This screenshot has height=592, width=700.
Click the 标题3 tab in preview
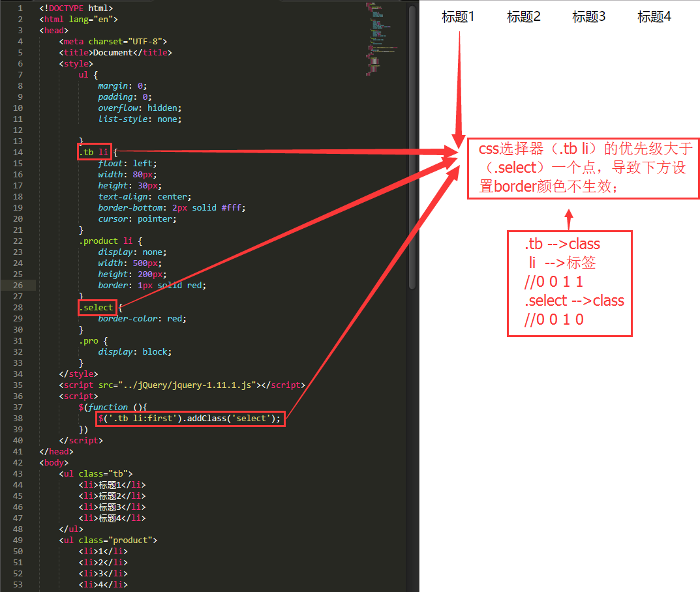coord(589,17)
